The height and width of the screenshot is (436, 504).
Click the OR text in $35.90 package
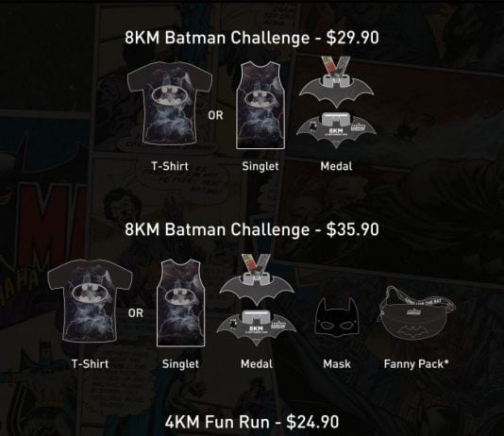coord(136,313)
